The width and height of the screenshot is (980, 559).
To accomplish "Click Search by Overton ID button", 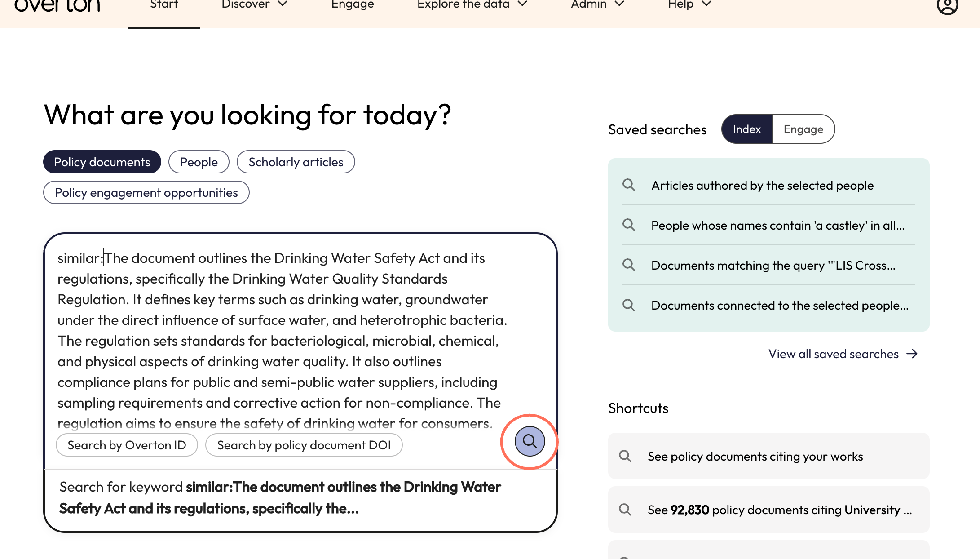I will click(x=127, y=445).
